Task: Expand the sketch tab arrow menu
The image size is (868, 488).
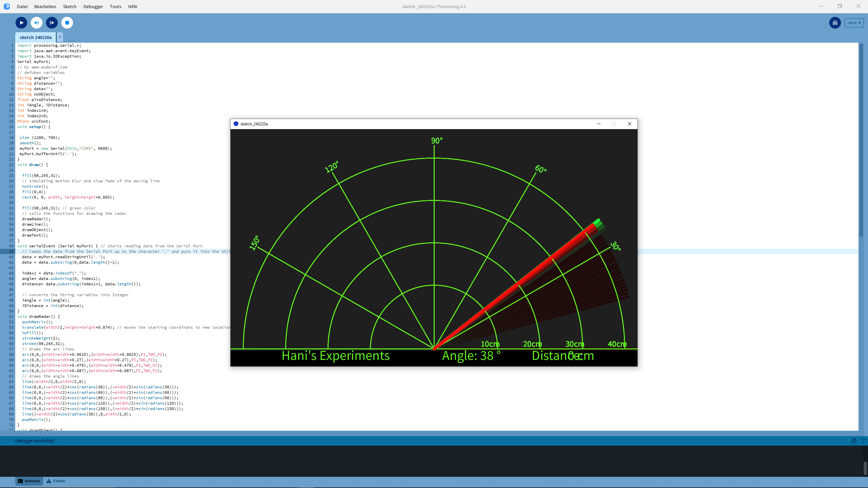Action: tap(60, 37)
